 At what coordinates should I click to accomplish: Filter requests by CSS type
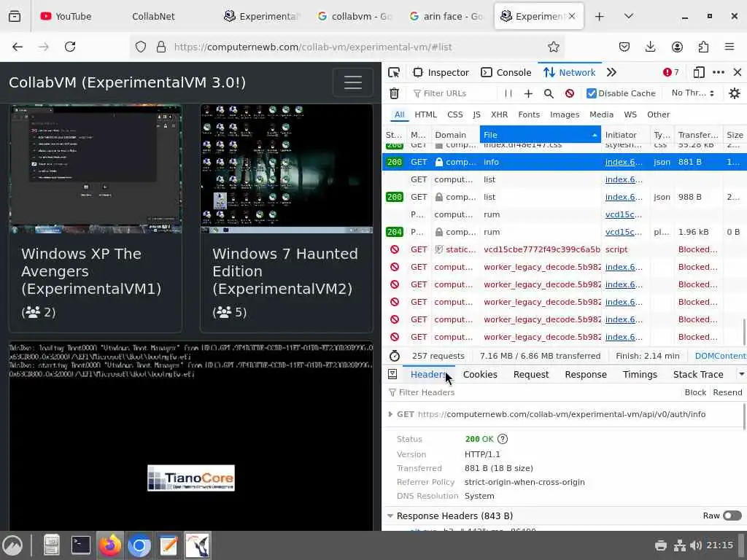(455, 114)
